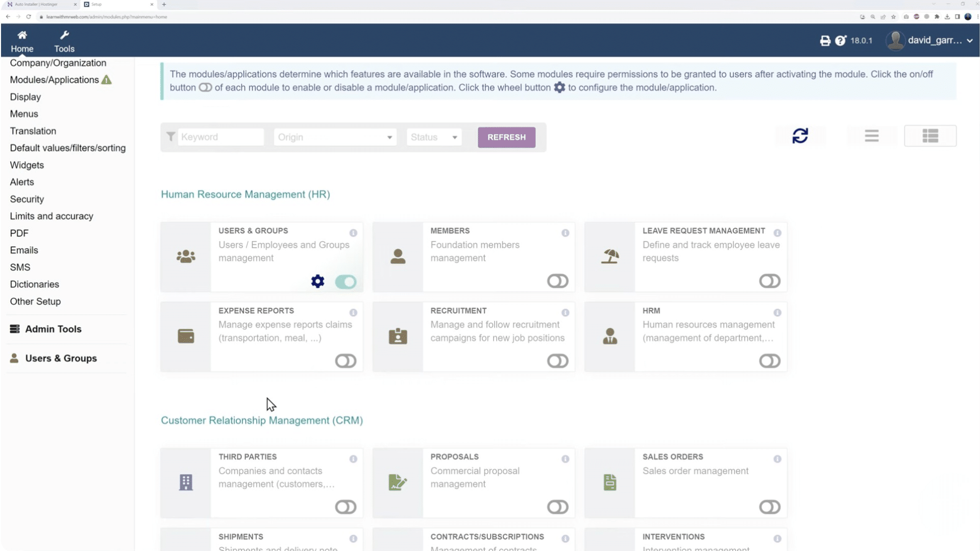Click the REFRESH button
This screenshot has height=551, width=980.
(x=506, y=137)
